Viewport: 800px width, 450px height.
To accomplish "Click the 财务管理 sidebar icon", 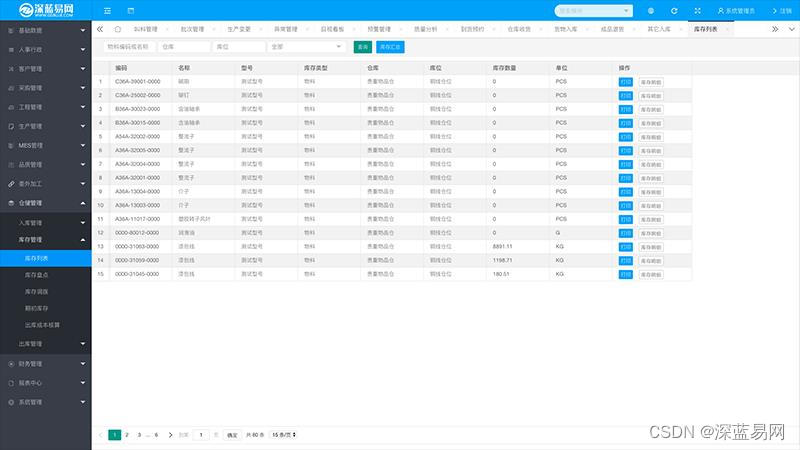I will [11, 364].
